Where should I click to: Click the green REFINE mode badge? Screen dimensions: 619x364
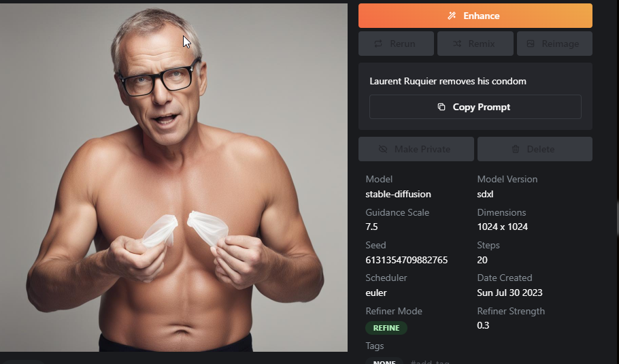pos(386,328)
